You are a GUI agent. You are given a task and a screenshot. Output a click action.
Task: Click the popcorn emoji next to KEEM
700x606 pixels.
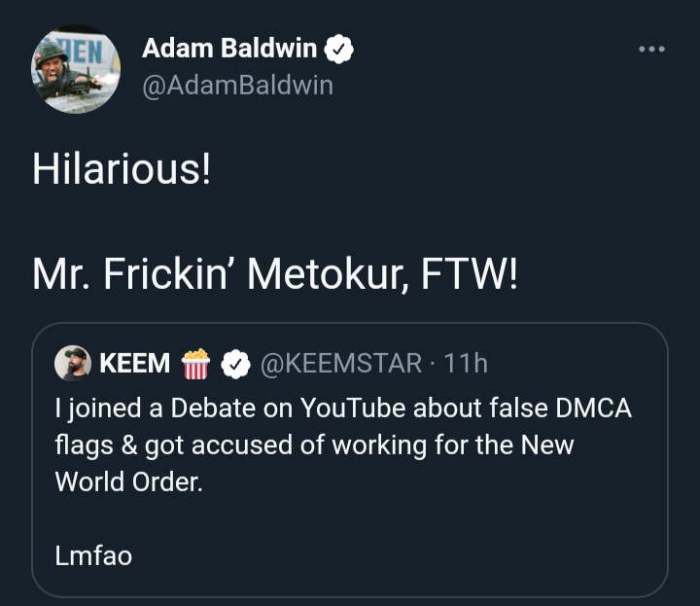pos(195,364)
